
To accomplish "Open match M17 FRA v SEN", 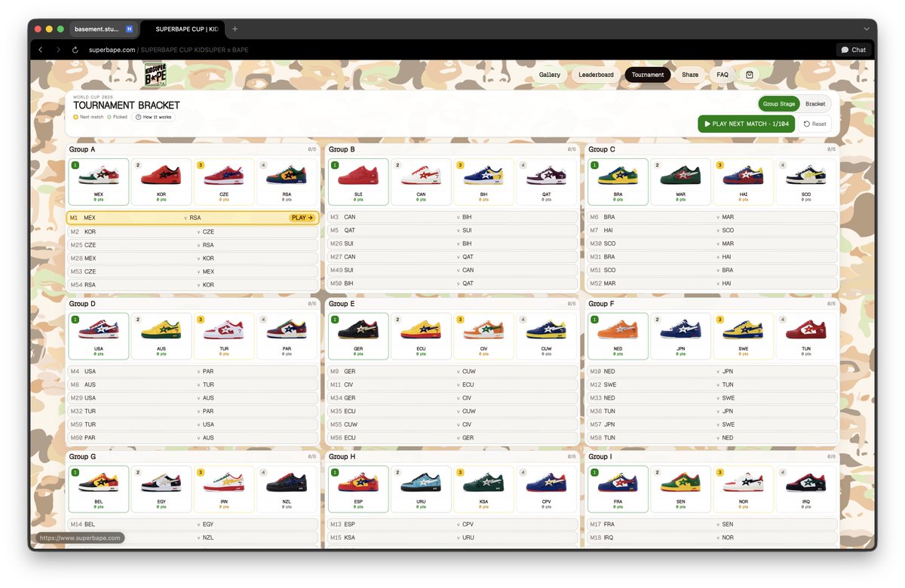I will [712, 524].
